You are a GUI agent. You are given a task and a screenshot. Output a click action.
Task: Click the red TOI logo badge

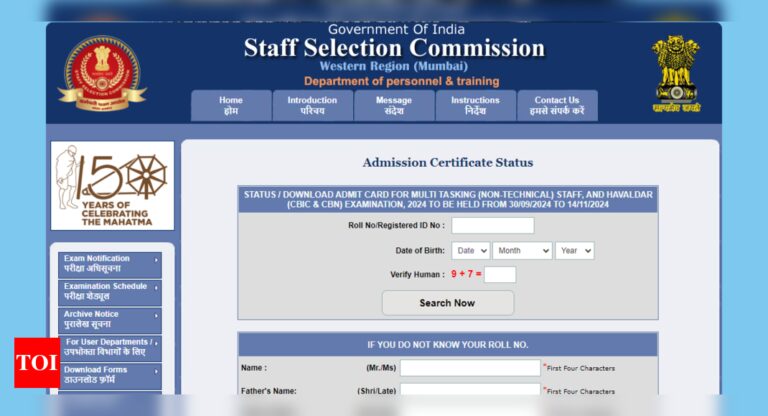[x=37, y=363]
